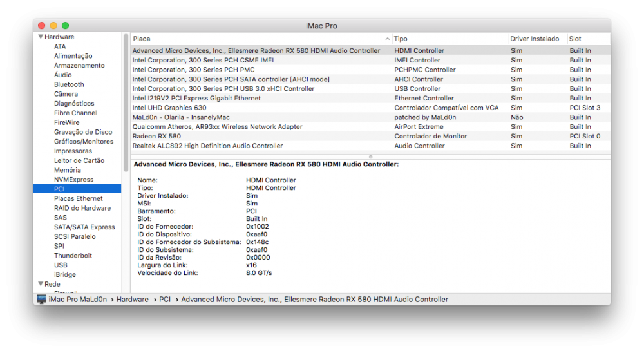
Task: Open Áudio in the sidebar
Action: (x=63, y=75)
